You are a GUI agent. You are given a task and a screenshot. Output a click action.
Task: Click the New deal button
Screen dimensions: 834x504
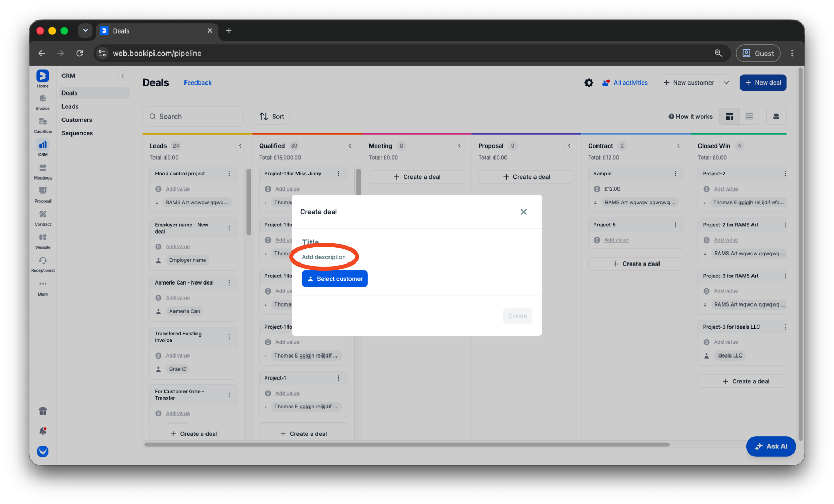click(763, 83)
